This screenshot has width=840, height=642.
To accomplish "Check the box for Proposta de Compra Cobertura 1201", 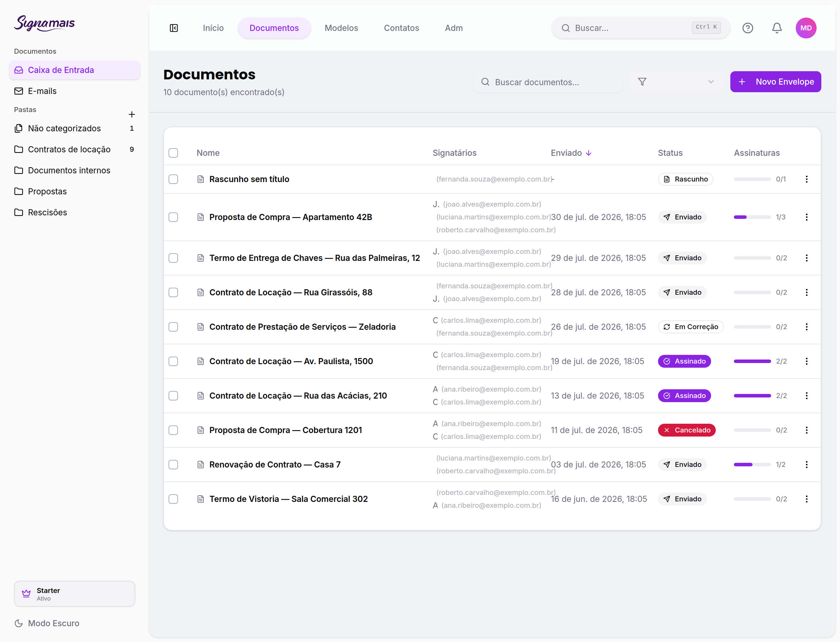I will pos(174,430).
